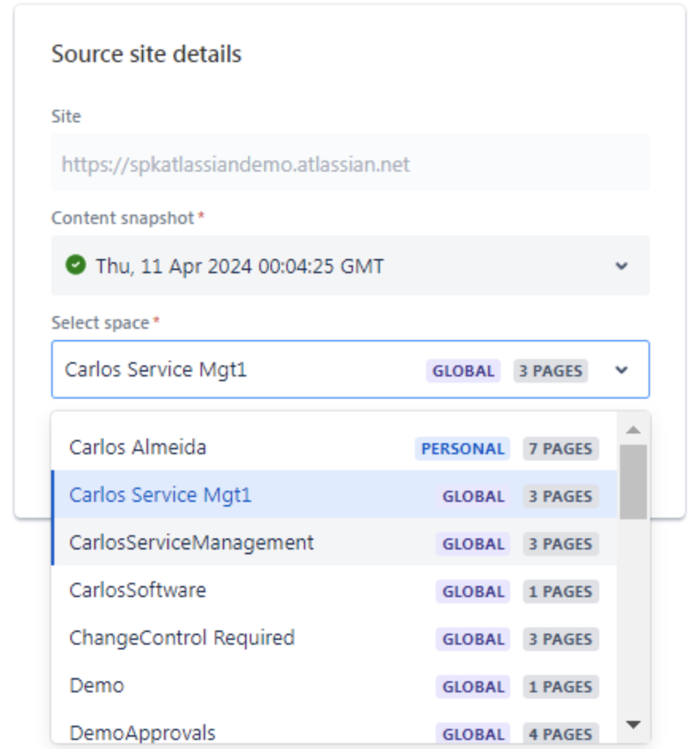Screen dimensions: 700x749
Task: Click the Select space combo box
Action: click(350, 369)
